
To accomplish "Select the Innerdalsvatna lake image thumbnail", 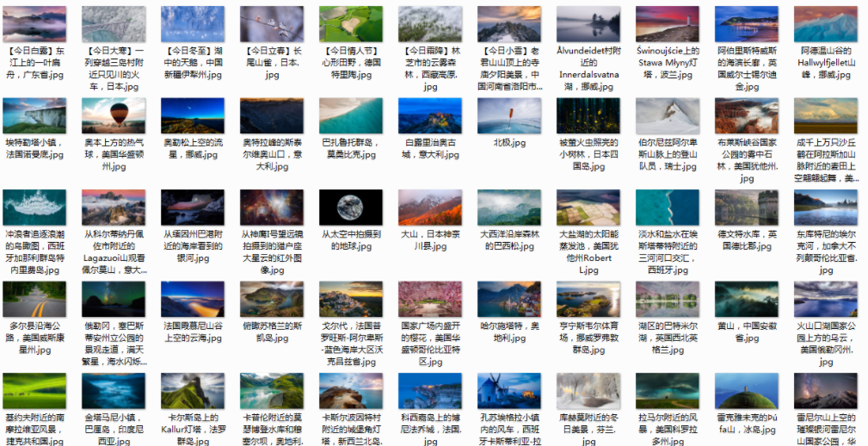I will click(588, 24).
